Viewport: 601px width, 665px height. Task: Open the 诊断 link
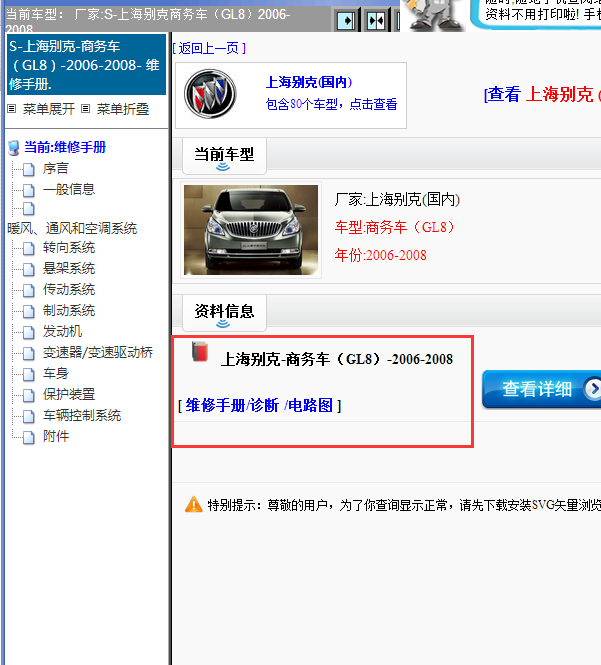coord(264,406)
